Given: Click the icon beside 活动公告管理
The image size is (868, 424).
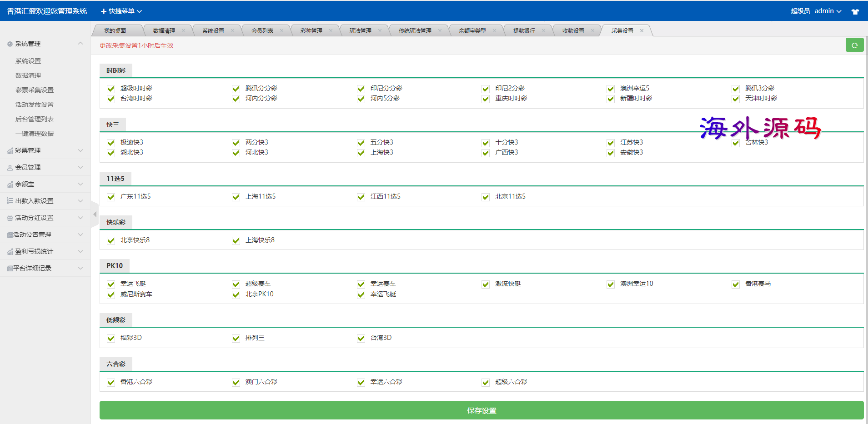Looking at the screenshot, I should [10, 235].
